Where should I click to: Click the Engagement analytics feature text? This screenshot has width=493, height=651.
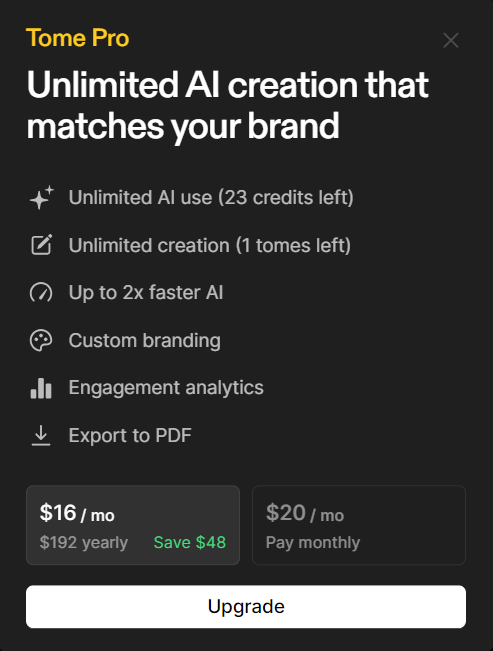(166, 388)
